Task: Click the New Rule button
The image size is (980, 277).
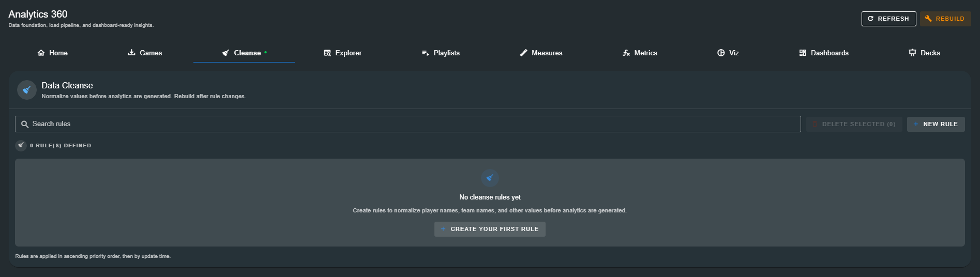Action: 936,124
